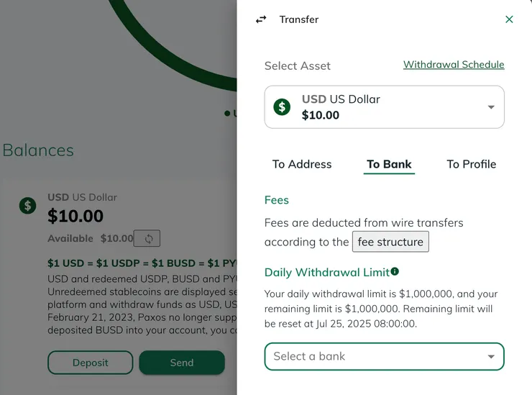The width and height of the screenshot is (532, 395).
Task: Click the Daily Withdrawal Limit info icon
Action: pos(394,272)
